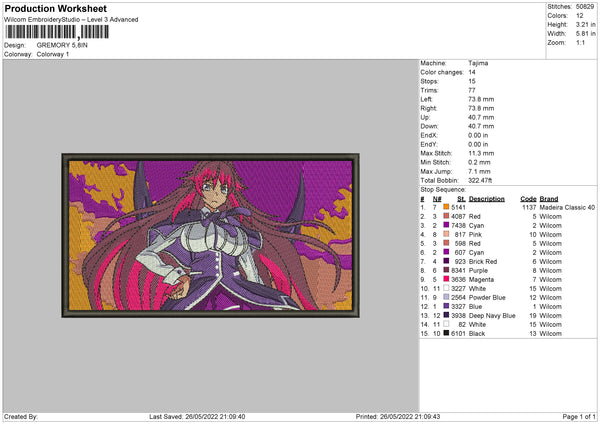Click the Page 1 of 1 indicator
Screen dimensions: 600x424
579,416
